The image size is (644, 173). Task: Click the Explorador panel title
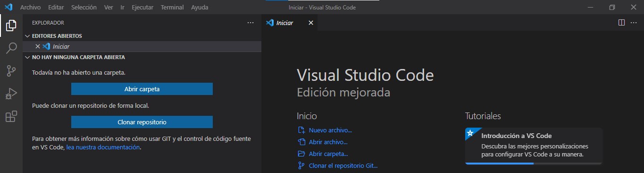(48, 23)
